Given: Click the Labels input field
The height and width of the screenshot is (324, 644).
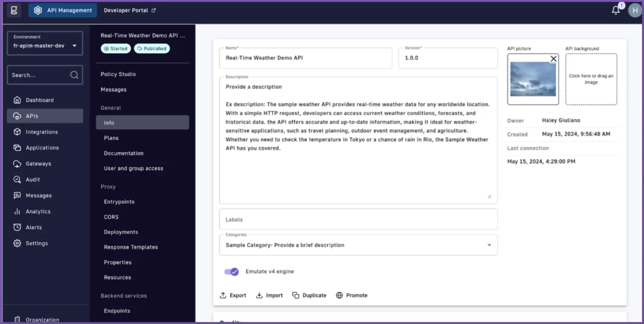Looking at the screenshot, I should pos(358,219).
